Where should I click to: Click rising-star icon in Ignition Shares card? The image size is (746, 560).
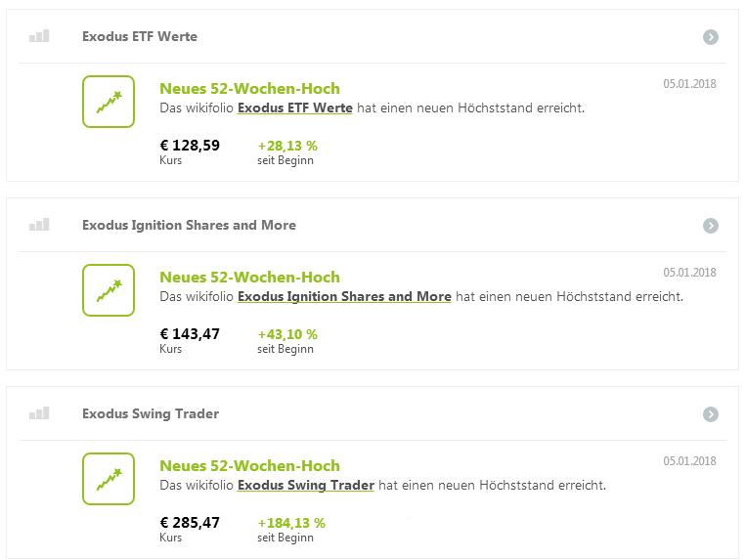(x=109, y=290)
